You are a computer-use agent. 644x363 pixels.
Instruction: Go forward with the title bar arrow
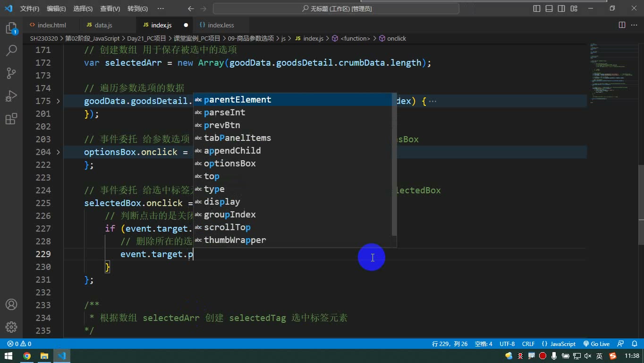[x=204, y=9]
